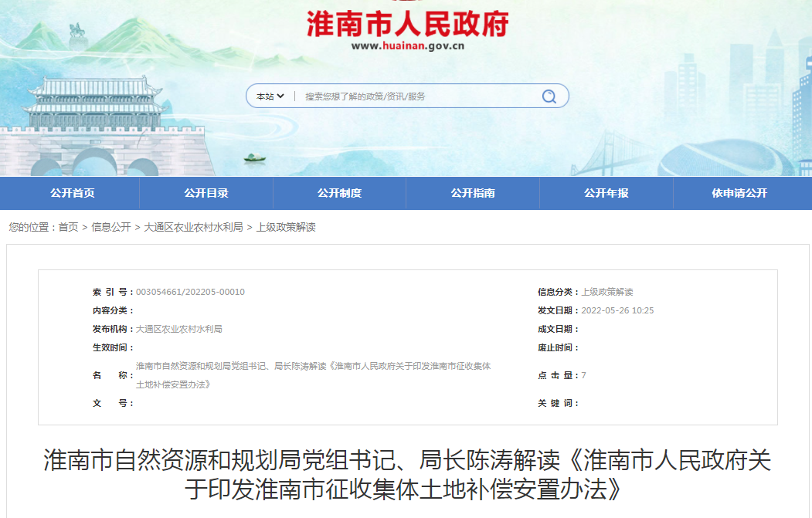This screenshot has height=518, width=812.
Task: Switch to the 公开制度 tab
Action: (338, 194)
